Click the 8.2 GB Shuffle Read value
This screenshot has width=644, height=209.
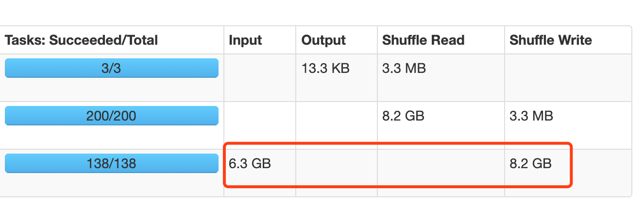point(403,116)
